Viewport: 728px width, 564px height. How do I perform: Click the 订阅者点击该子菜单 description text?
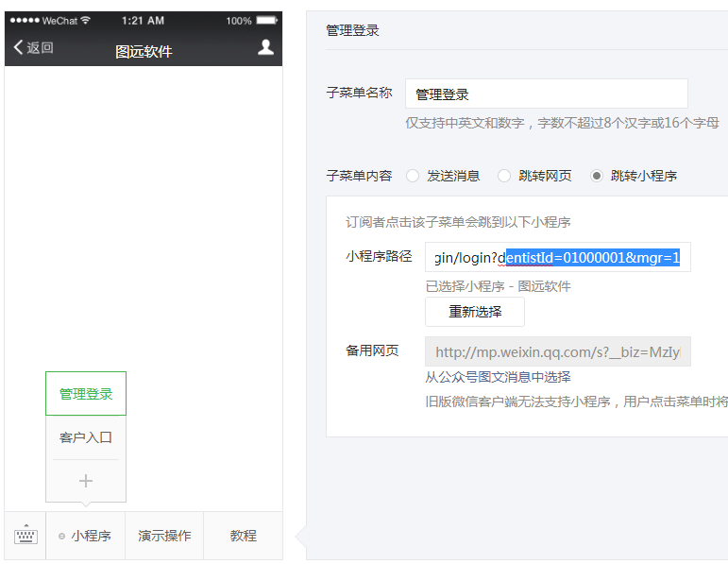click(458, 222)
